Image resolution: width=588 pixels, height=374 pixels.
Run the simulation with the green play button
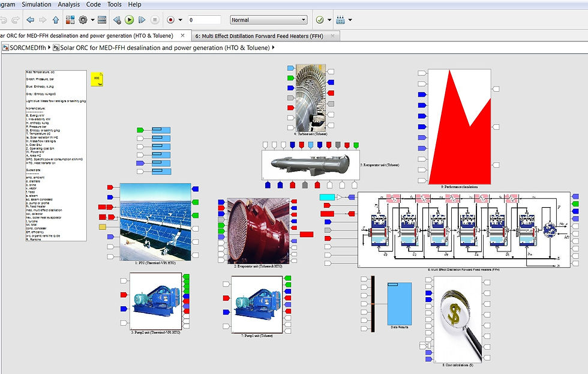tap(130, 20)
